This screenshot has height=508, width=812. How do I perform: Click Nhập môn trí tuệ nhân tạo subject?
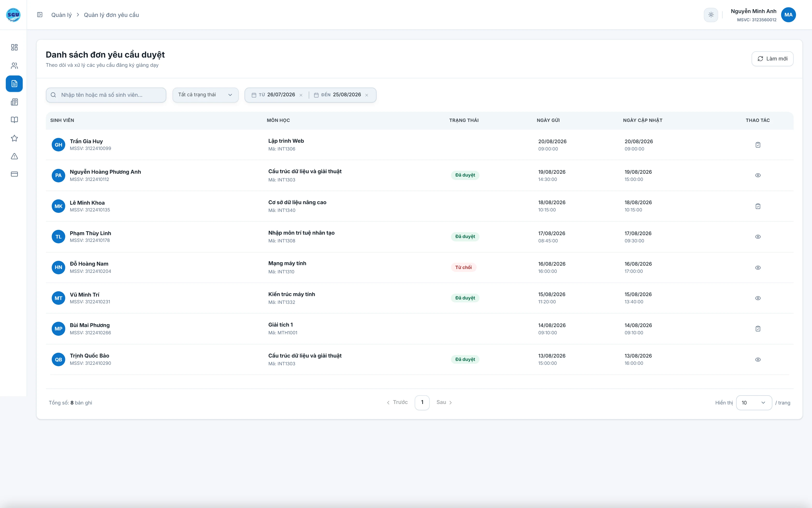point(301,233)
